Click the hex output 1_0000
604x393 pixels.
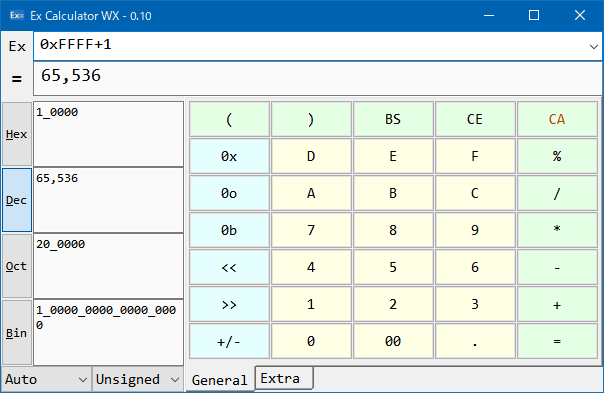point(108,134)
